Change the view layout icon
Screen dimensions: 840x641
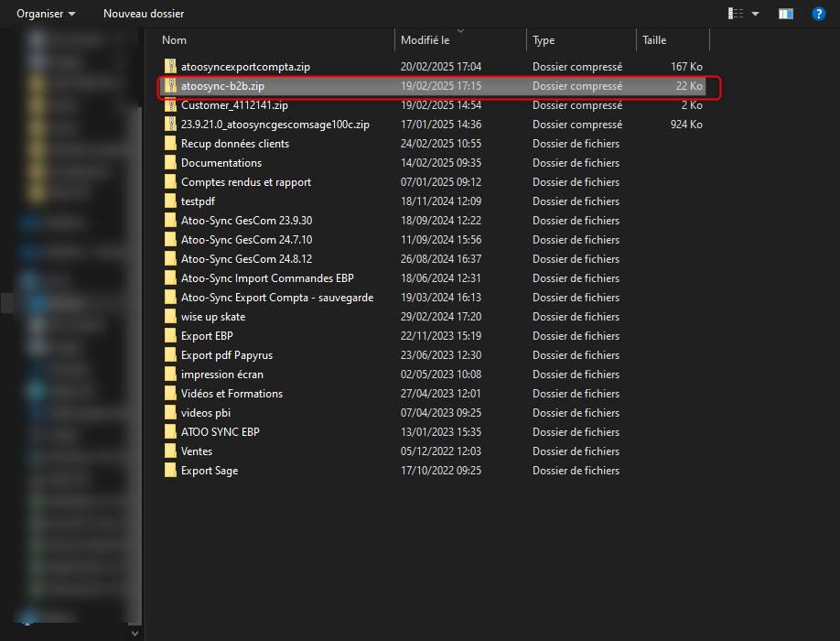(x=736, y=14)
